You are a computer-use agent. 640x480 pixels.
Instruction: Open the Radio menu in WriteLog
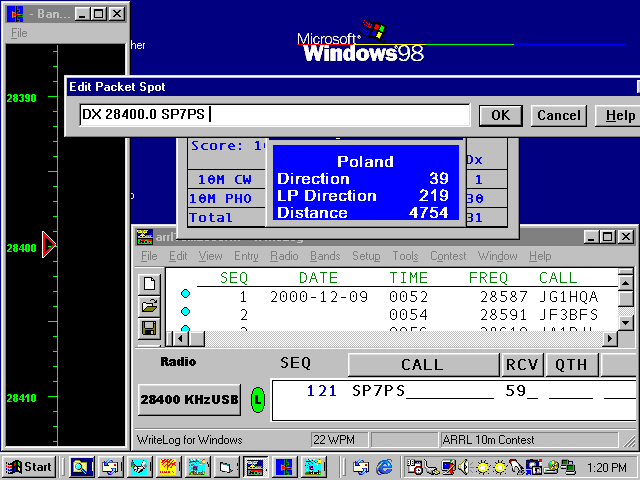284,256
